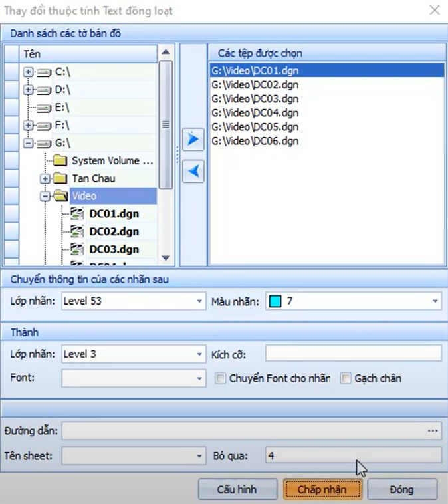This screenshot has width=448, height=504.
Task: Select DC01.dgn label in tree
Action: coord(114,213)
